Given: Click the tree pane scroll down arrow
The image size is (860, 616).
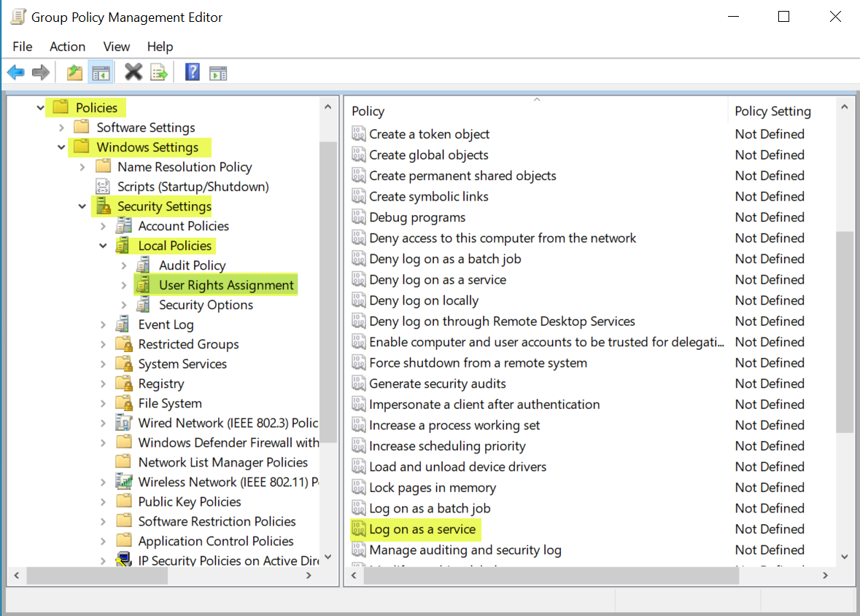Looking at the screenshot, I should [328, 557].
